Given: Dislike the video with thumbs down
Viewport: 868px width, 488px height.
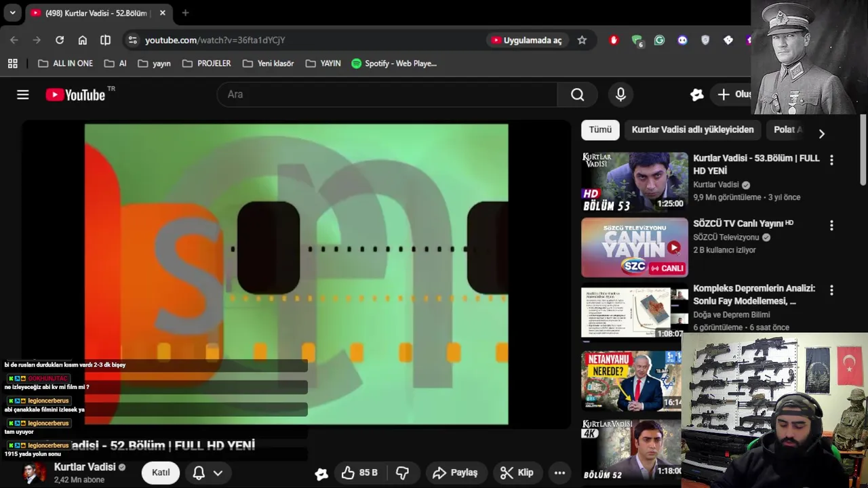Looking at the screenshot, I should 402,473.
